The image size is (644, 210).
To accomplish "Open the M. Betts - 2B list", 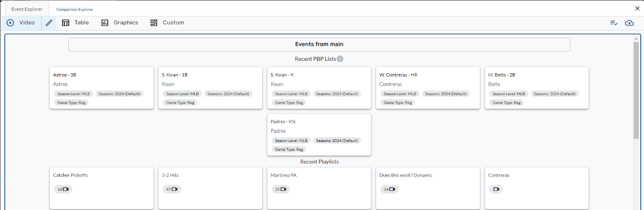I will click(536, 88).
